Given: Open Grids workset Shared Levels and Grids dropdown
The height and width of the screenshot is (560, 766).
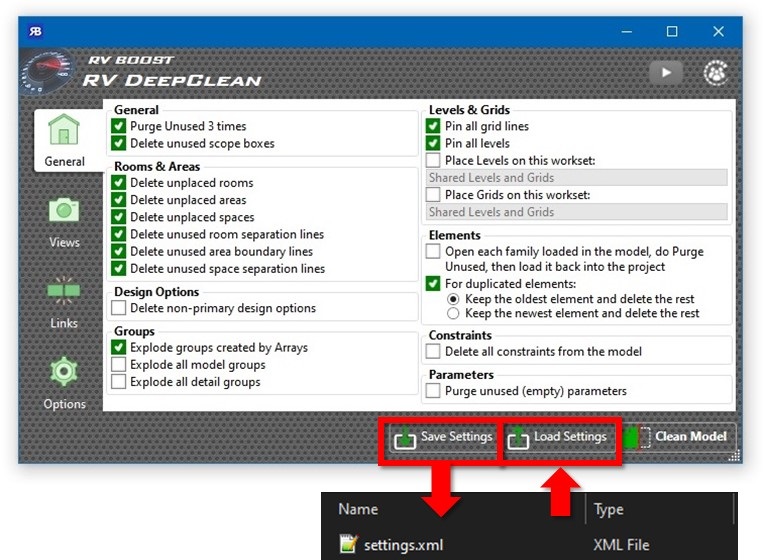Looking at the screenshot, I should click(x=577, y=212).
